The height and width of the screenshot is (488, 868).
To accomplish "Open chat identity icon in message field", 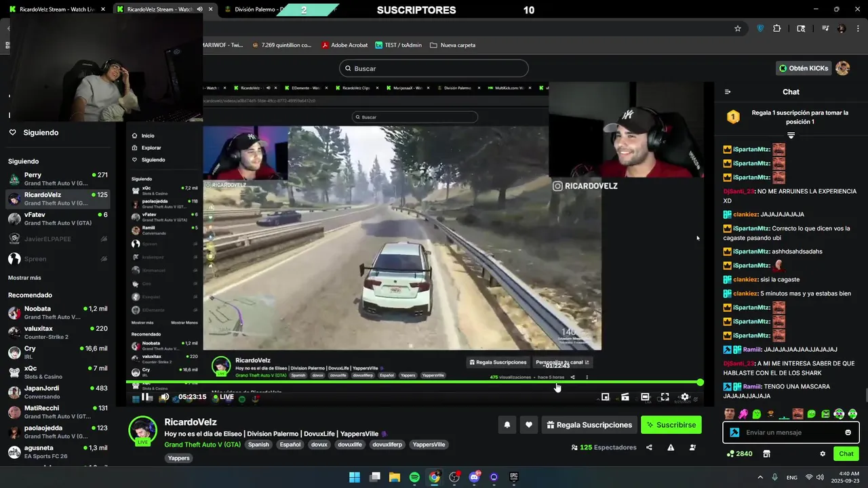I will [x=734, y=432].
